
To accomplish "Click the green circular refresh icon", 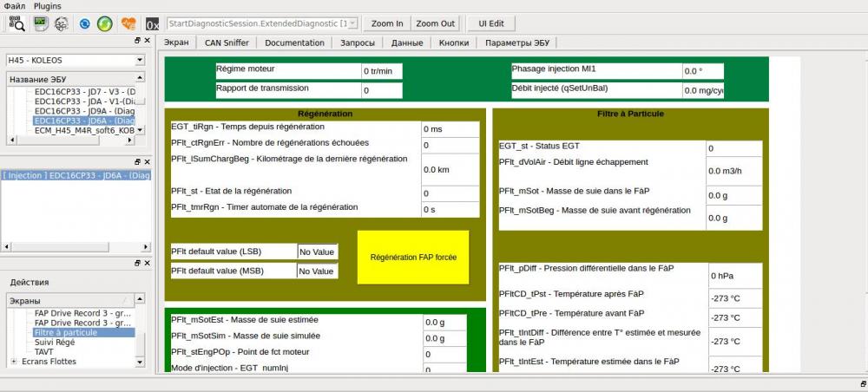I will pos(105,23).
